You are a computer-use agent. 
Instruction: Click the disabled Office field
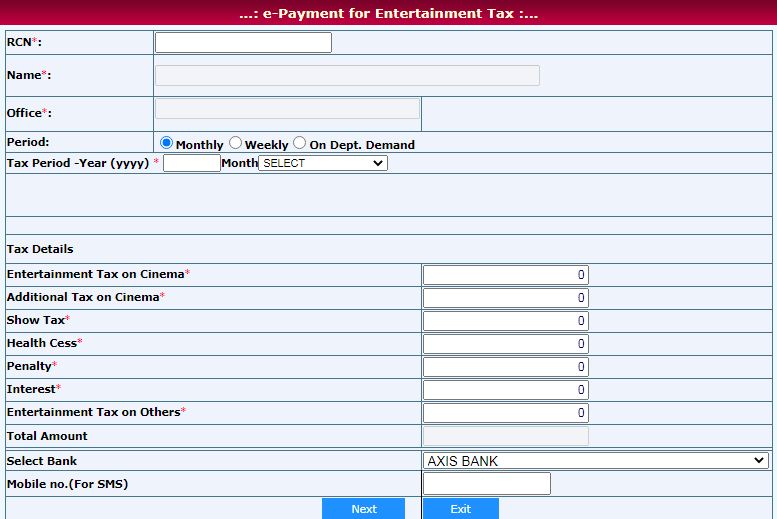pyautogui.click(x=287, y=109)
